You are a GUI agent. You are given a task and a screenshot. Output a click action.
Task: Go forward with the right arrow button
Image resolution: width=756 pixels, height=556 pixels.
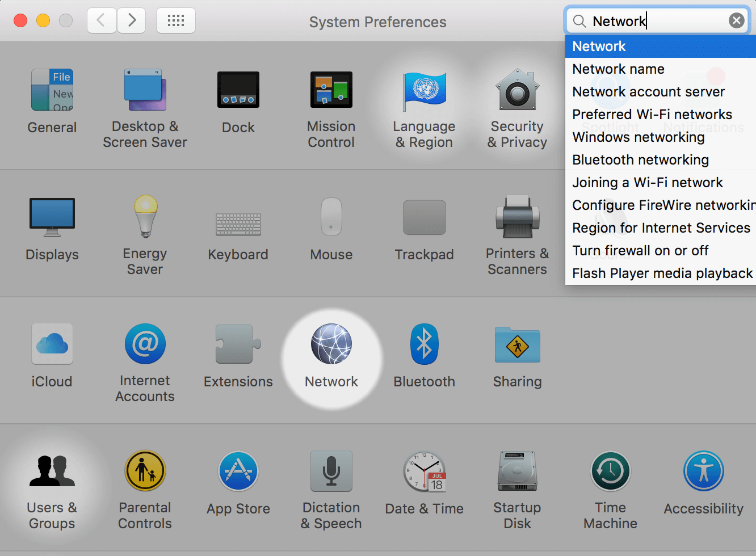click(x=132, y=20)
